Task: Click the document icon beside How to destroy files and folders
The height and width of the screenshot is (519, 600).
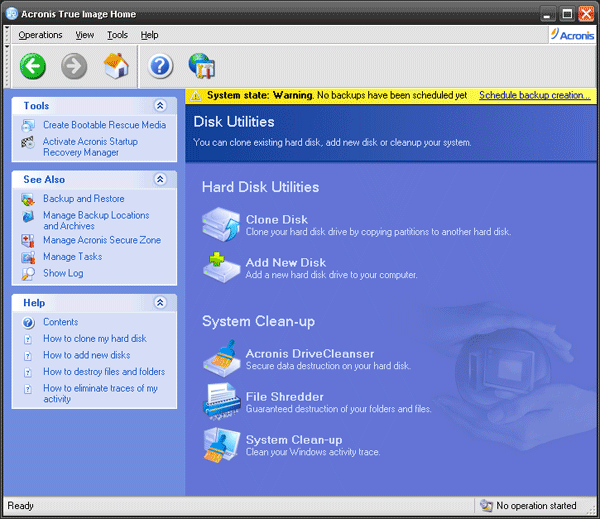Action: click(28, 372)
